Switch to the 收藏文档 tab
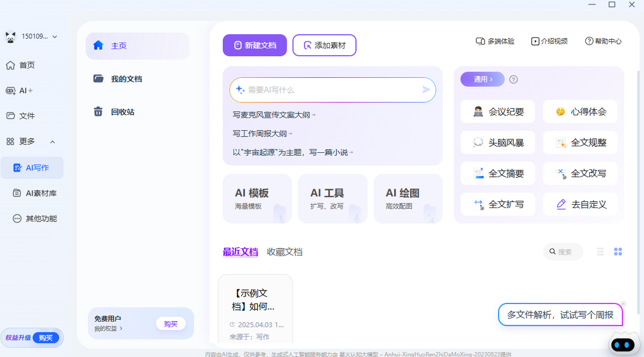Image resolution: width=644 pixels, height=357 pixels. 284,251
